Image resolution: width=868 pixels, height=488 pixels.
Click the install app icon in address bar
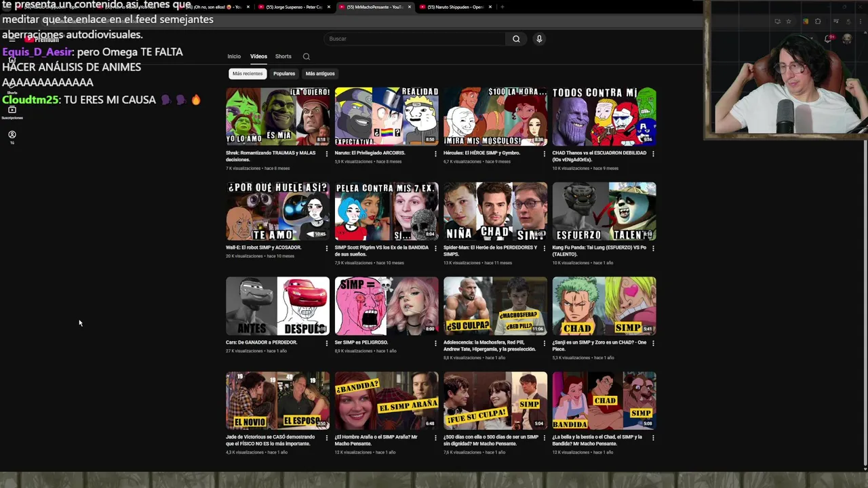click(x=777, y=21)
